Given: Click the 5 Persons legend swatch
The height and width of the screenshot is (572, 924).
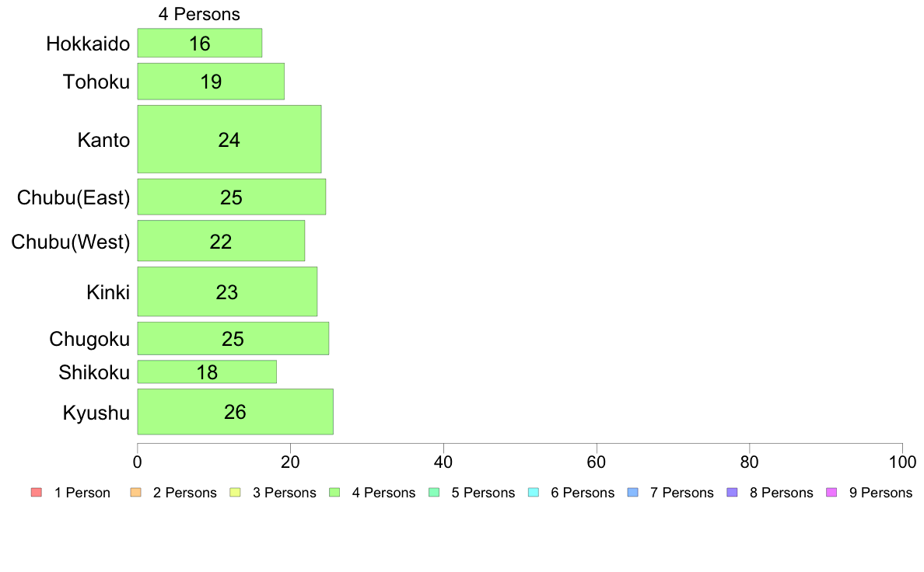Looking at the screenshot, I should (x=434, y=493).
